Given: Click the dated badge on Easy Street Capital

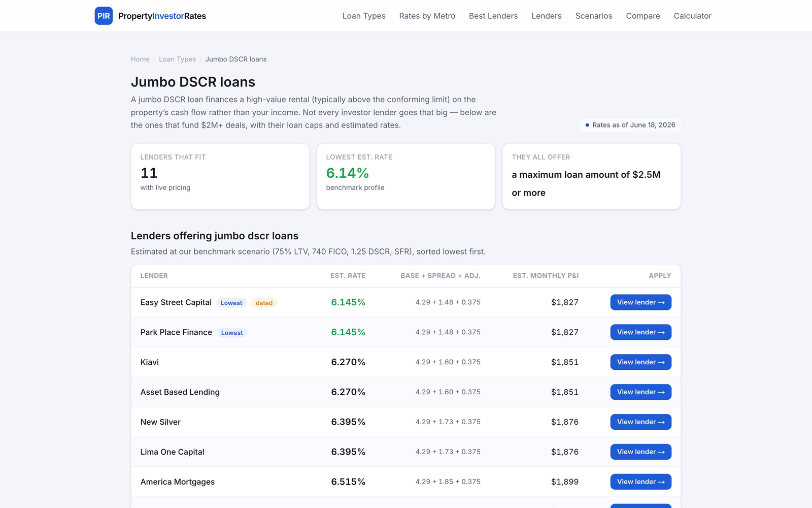Looking at the screenshot, I should click(264, 303).
